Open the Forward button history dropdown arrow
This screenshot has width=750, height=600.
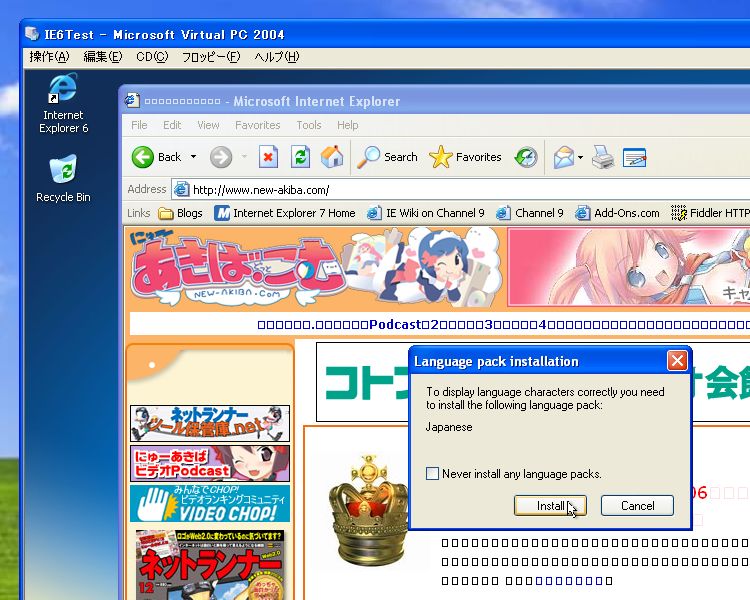click(244, 156)
